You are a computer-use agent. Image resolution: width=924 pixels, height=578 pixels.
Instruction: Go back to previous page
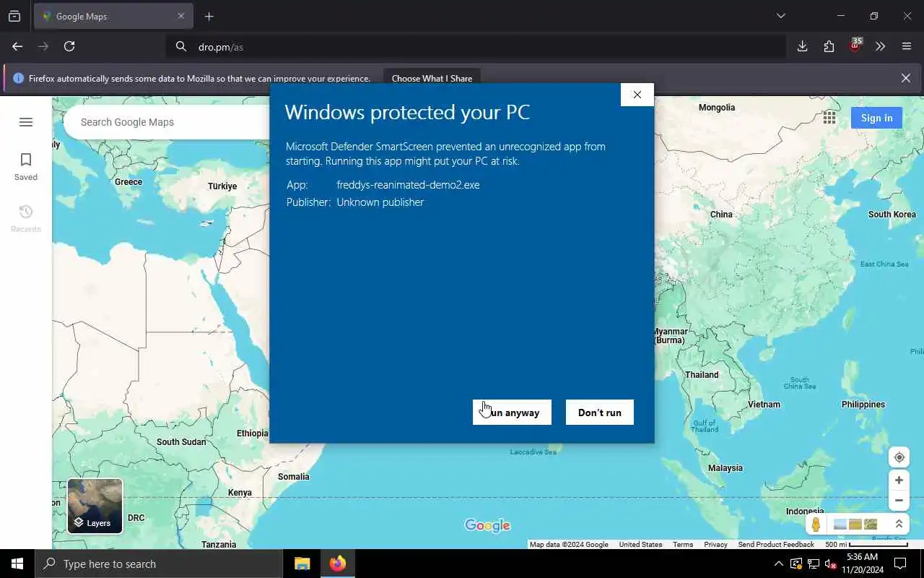pos(17,46)
